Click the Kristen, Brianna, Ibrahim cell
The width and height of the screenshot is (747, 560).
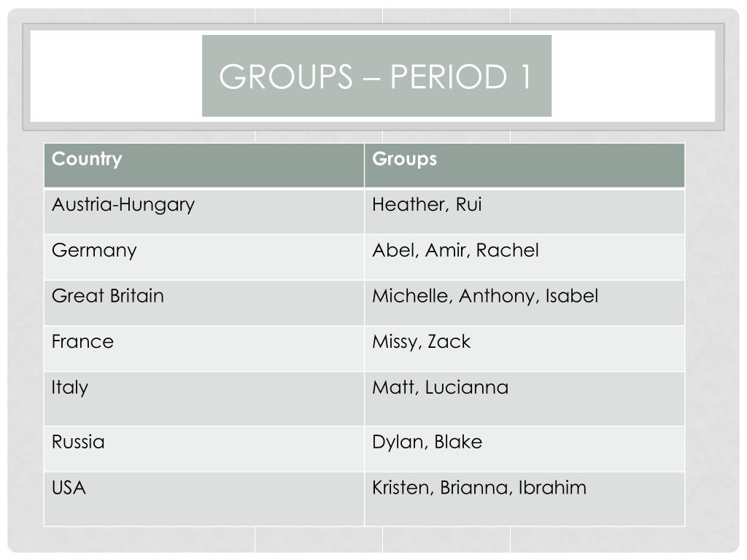[525, 499]
